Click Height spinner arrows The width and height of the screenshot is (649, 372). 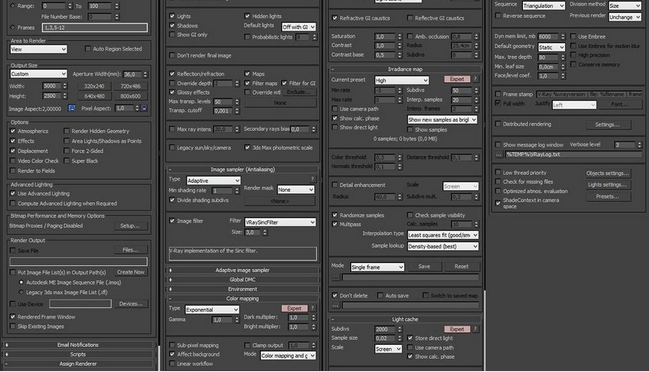click(x=65, y=96)
